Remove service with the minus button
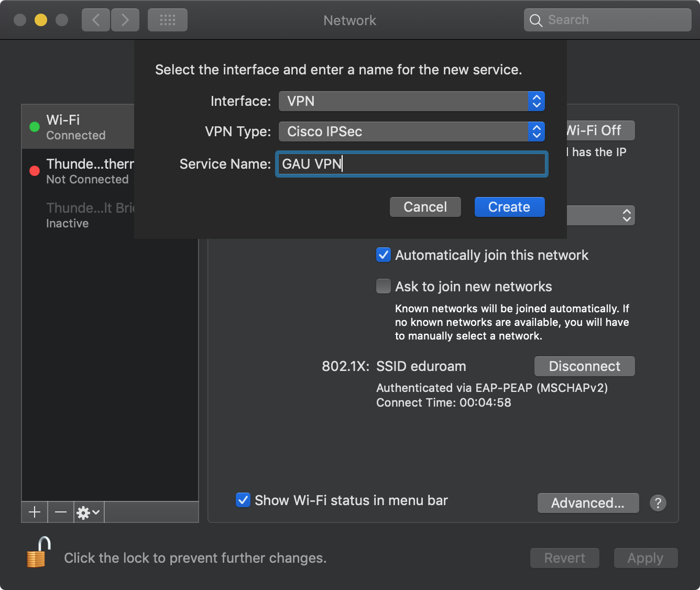 point(61,512)
